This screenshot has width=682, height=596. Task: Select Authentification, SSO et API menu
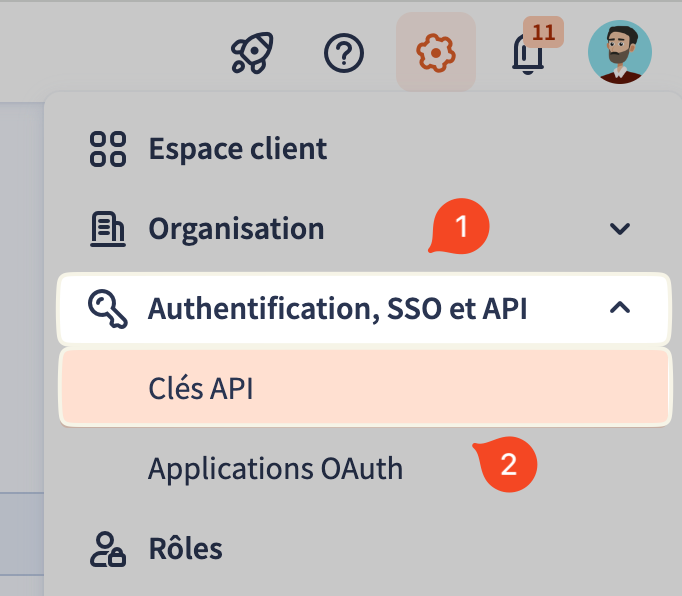[x=337, y=308]
